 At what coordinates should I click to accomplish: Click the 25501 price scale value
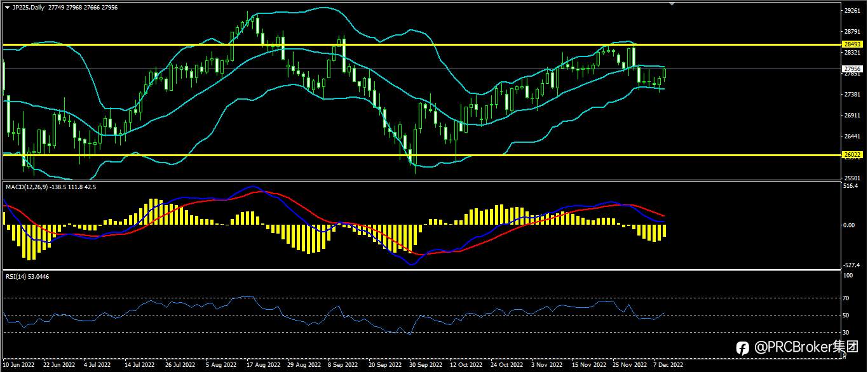[851, 178]
